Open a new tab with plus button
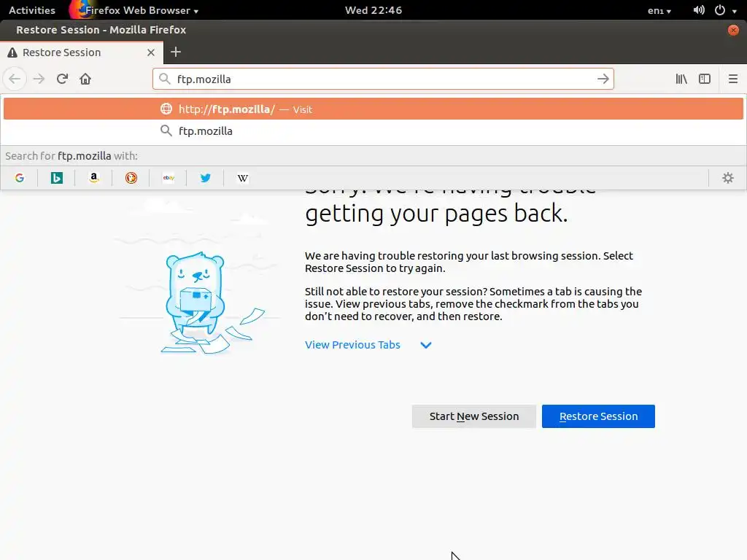 [x=176, y=52]
